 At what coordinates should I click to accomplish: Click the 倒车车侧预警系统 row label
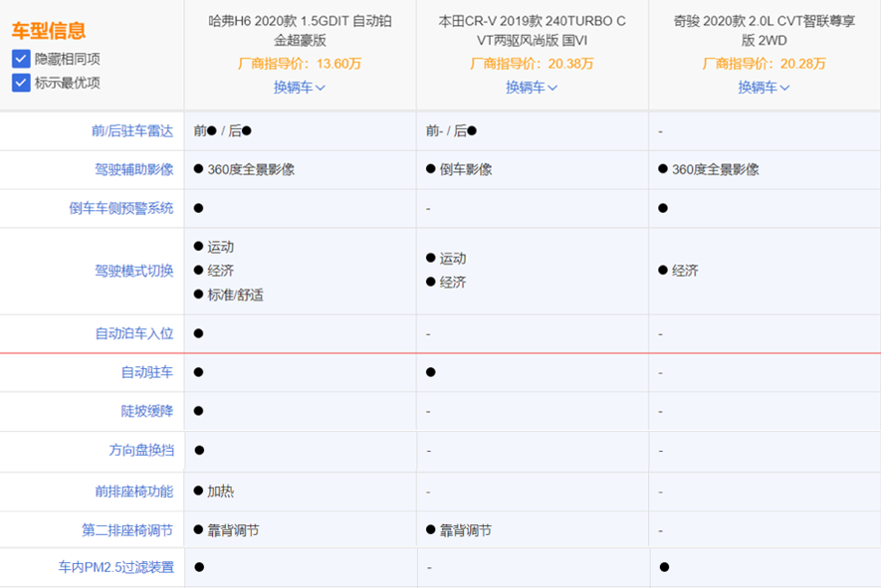click(x=121, y=208)
